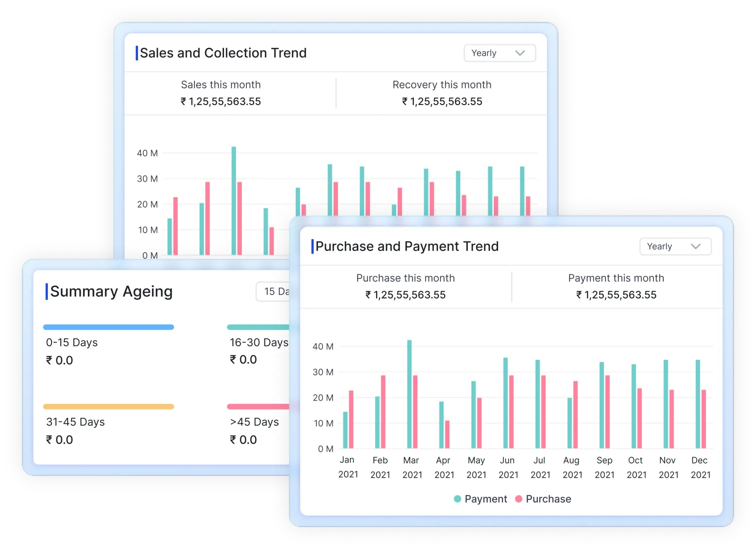This screenshot has width=756, height=549.
Task: Click the Sales this month label
Action: 221,85
